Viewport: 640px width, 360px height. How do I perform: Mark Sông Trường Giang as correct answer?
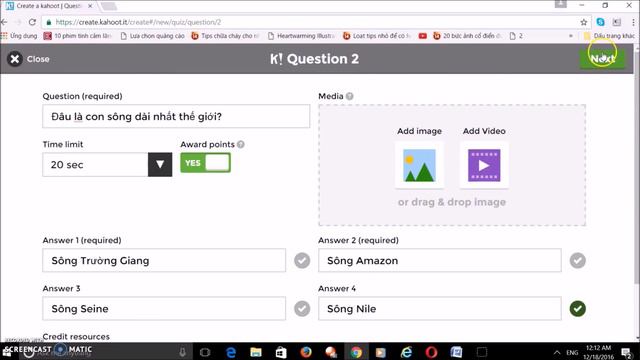[x=302, y=260]
